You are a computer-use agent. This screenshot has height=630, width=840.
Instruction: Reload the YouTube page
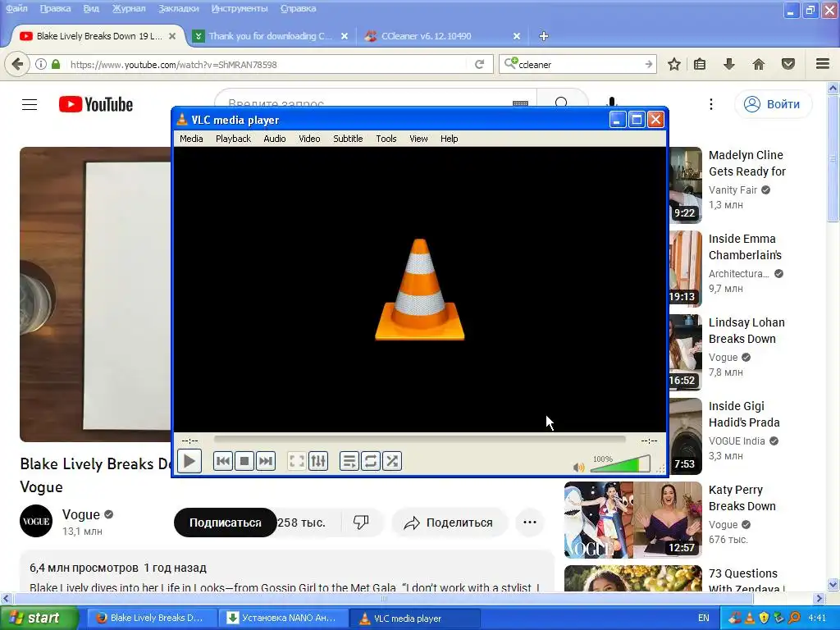[479, 64]
